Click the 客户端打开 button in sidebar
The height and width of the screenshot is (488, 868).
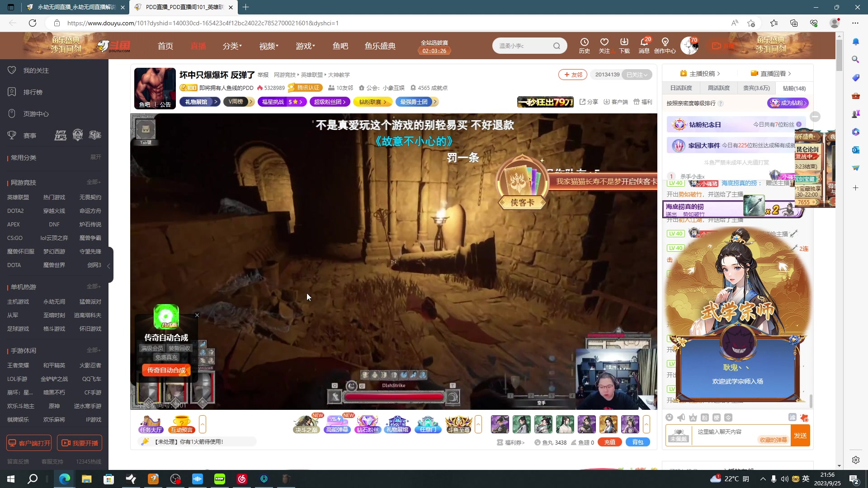point(29,443)
